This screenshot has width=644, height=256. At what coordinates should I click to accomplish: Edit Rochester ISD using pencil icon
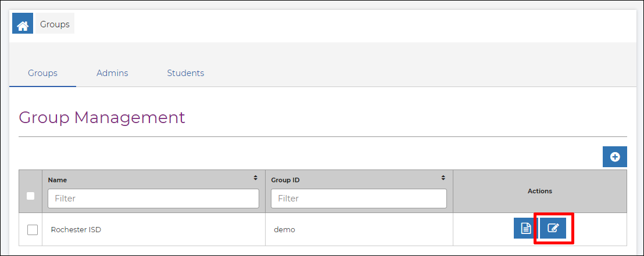(x=553, y=228)
